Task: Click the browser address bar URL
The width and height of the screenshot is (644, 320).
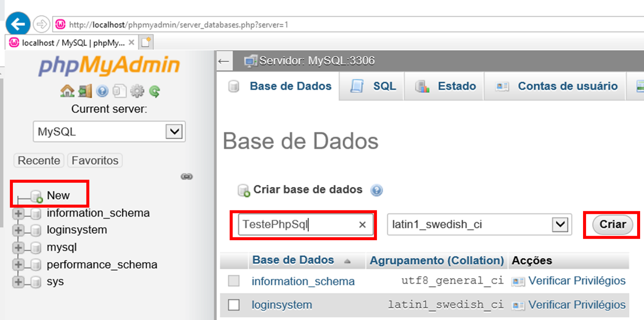Action: (179, 25)
